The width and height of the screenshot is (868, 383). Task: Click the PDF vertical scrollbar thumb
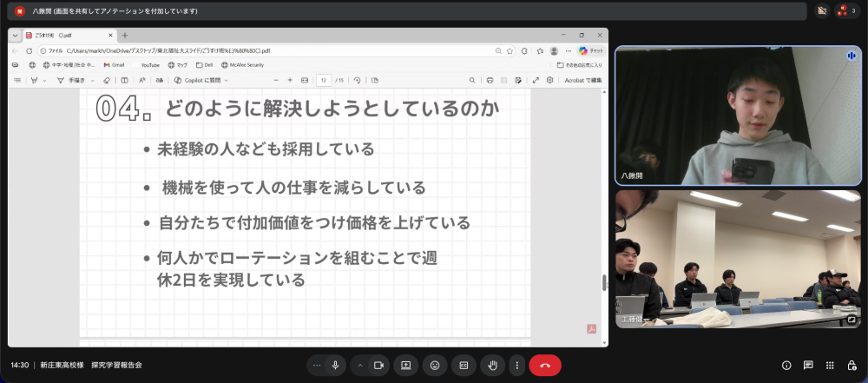[x=604, y=283]
